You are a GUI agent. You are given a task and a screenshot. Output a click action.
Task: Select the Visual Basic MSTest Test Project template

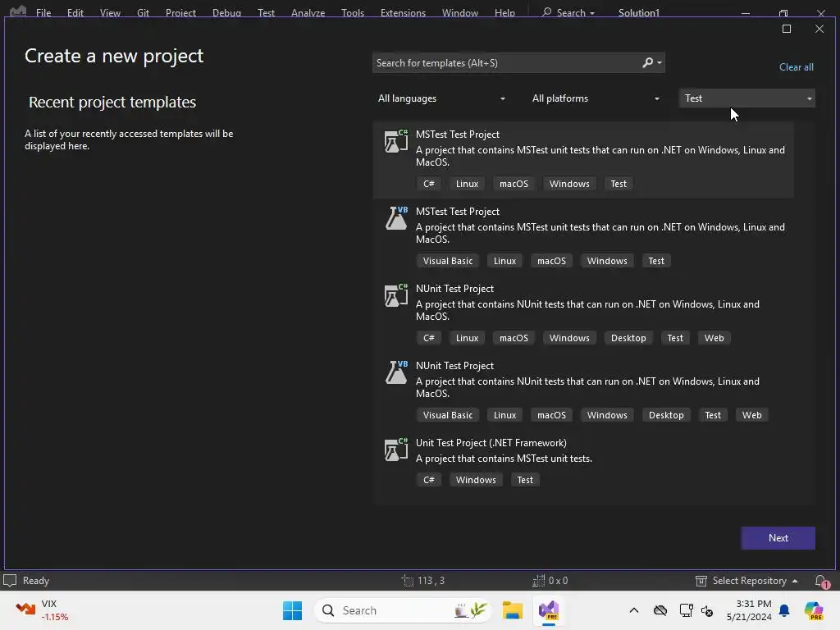tap(583, 236)
